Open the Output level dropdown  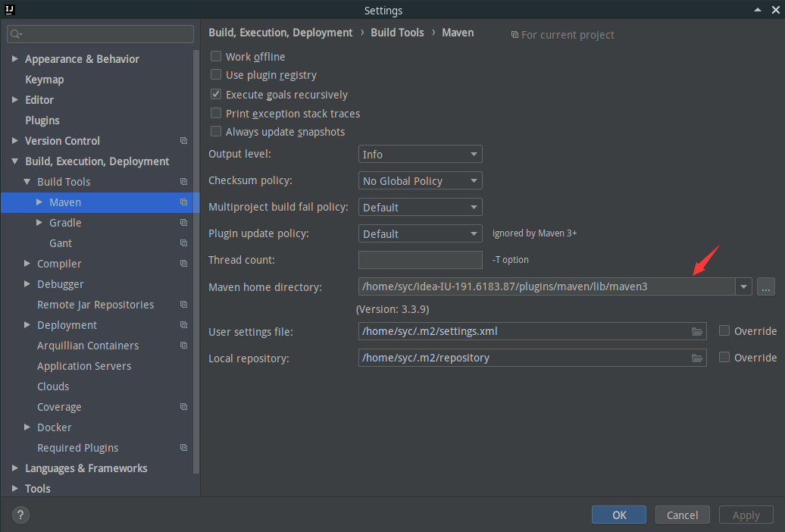coord(420,155)
